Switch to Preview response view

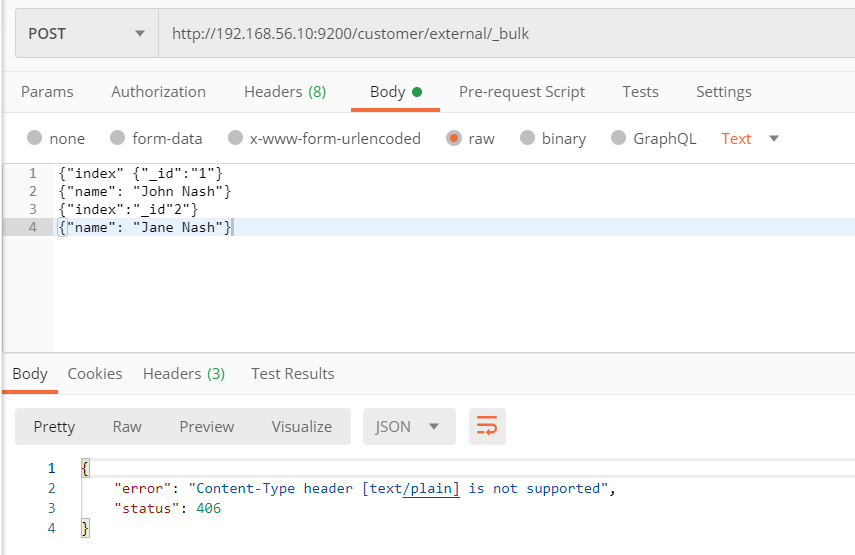(x=207, y=426)
